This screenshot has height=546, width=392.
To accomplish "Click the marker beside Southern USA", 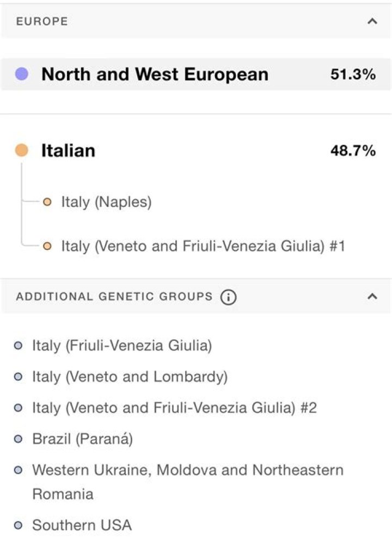I will [19, 526].
